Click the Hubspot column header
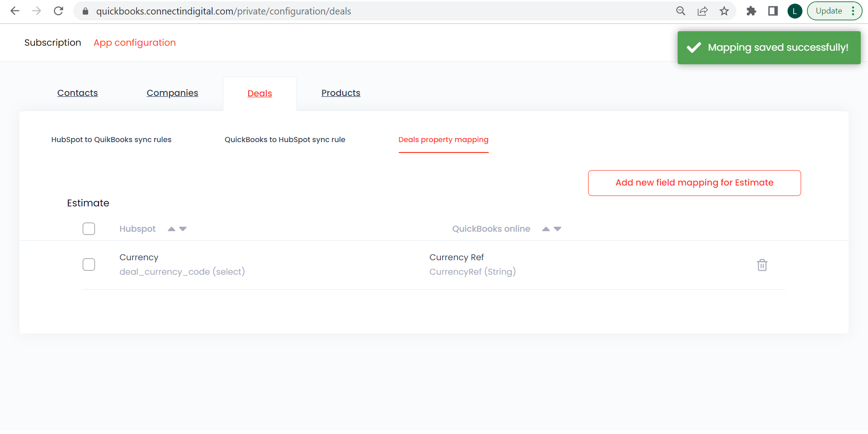The height and width of the screenshot is (434, 868). coord(137,229)
